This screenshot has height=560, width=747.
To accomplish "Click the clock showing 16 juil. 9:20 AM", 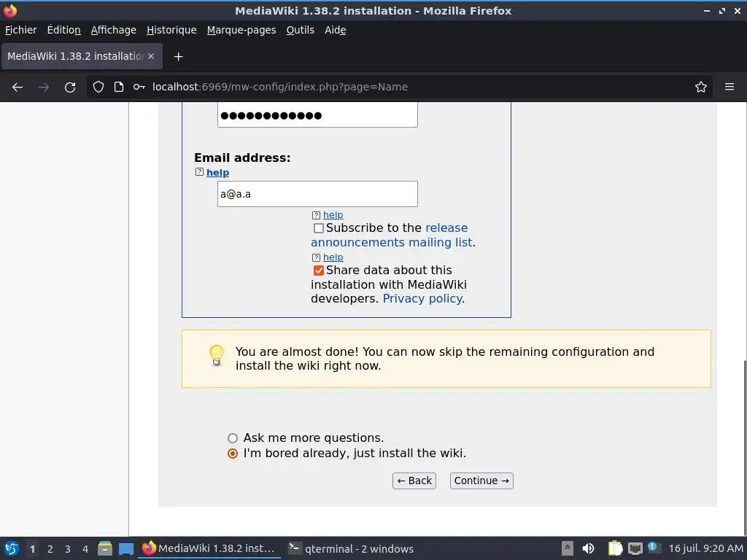I will click(x=705, y=548).
